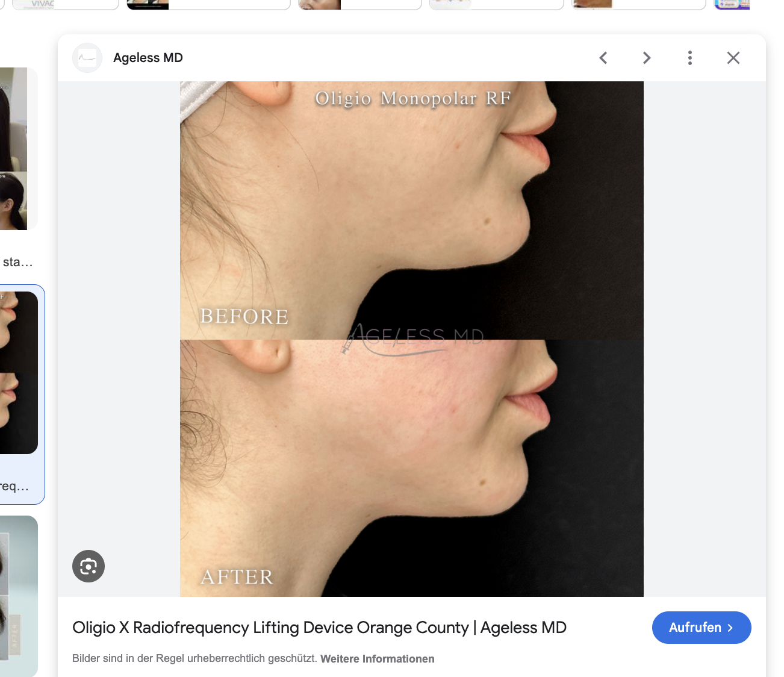
Task: Open the teal background result thumbnail
Action: click(x=19, y=596)
